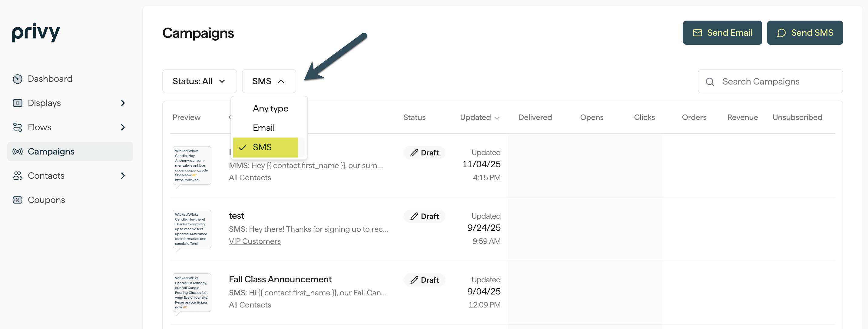Screen dimensions: 868x329
Task: Select Any type in the filter menu
Action: click(270, 108)
